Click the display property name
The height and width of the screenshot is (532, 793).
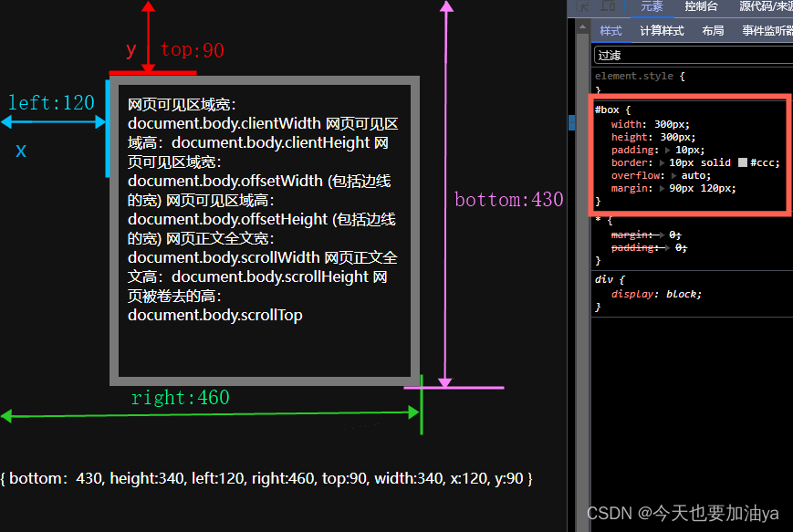point(632,294)
